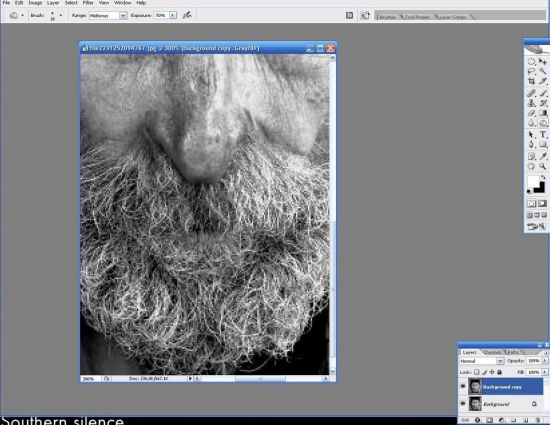Open the layer blend mode dropdown
Viewport: 550px width, 425px height.
coord(482,361)
